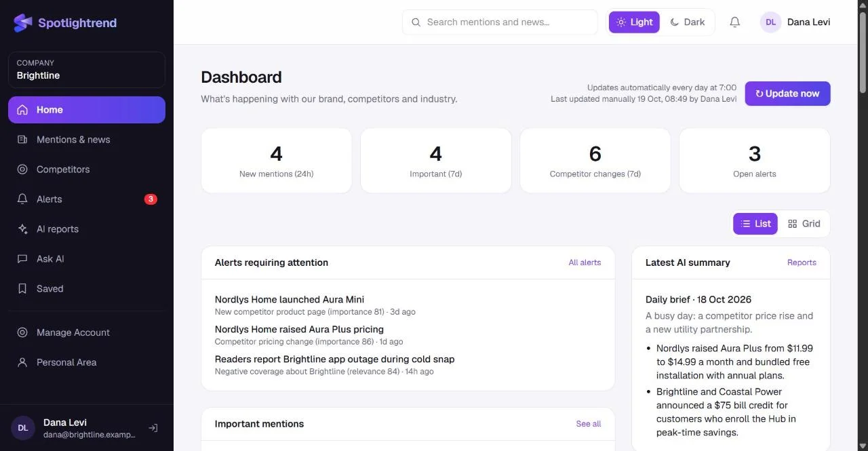Click the 'Alerts requiring attention' heading
Image resolution: width=868 pixels, height=451 pixels.
271,262
